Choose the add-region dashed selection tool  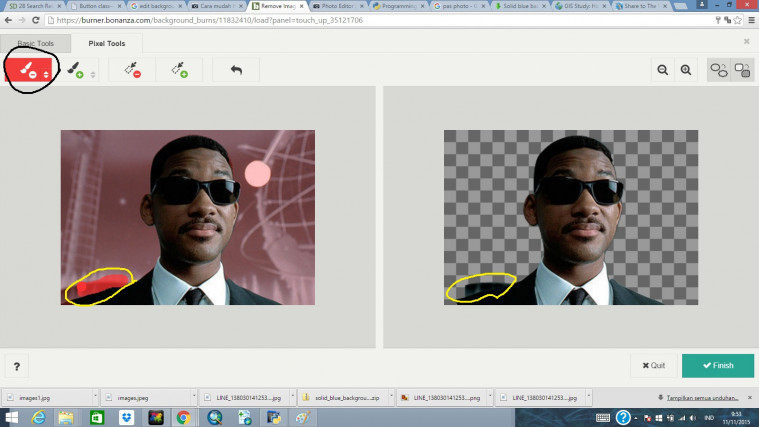pos(180,70)
